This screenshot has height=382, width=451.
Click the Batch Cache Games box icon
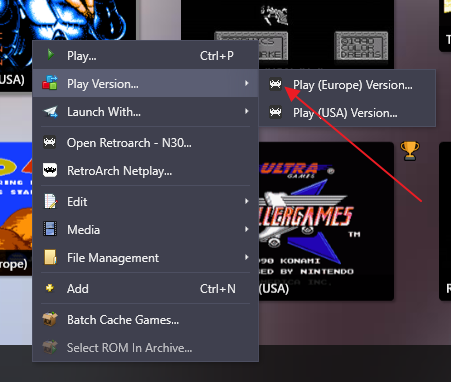point(50,319)
